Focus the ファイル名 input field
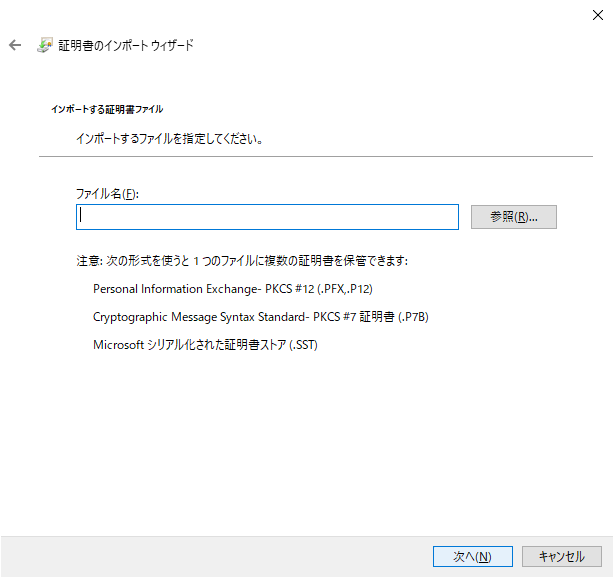Screen dimensions: 614x578 pyautogui.click(x=267, y=217)
